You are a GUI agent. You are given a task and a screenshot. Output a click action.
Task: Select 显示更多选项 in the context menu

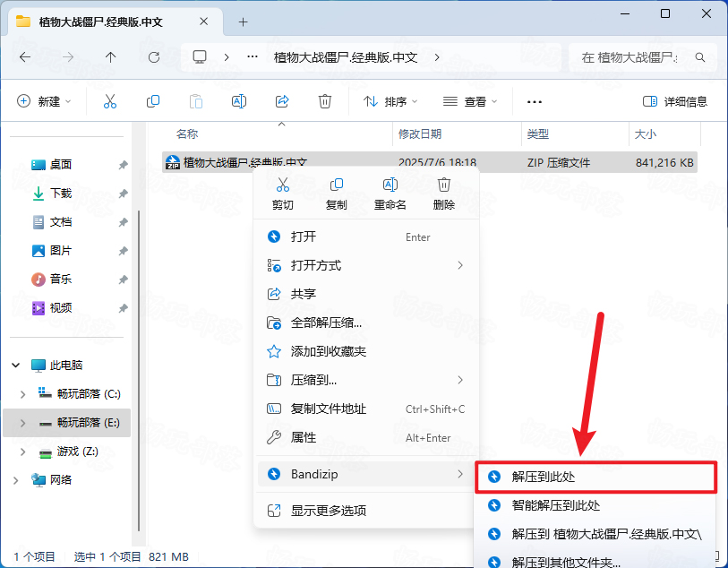[367, 511]
